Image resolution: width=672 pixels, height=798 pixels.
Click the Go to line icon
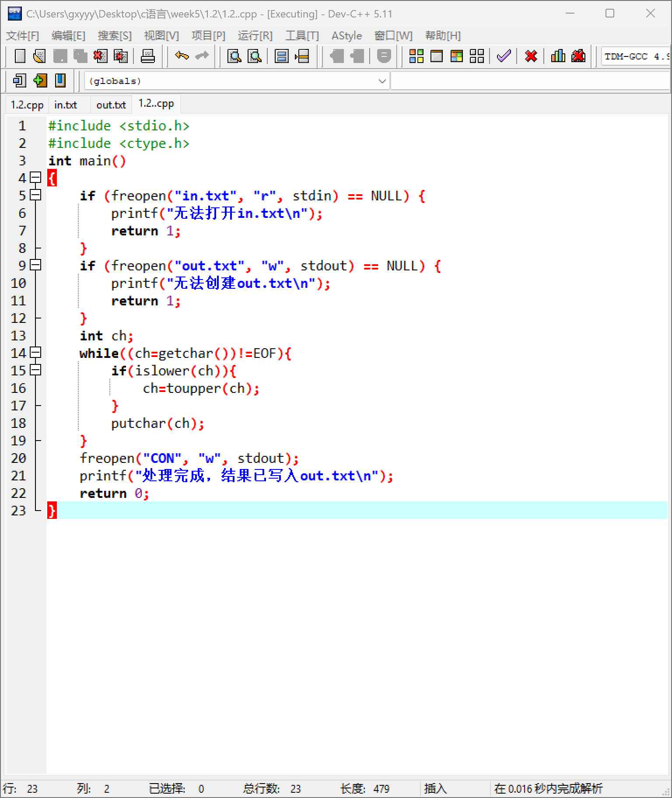[302, 56]
